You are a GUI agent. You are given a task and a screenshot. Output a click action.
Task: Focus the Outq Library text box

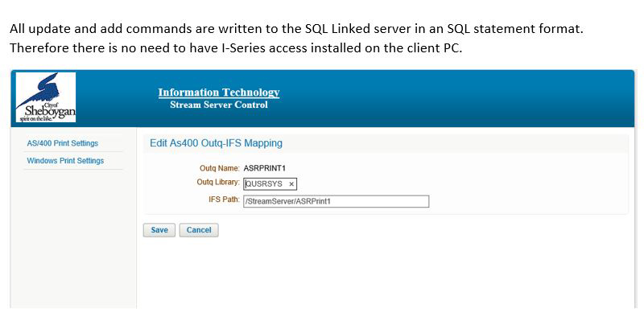270,184
